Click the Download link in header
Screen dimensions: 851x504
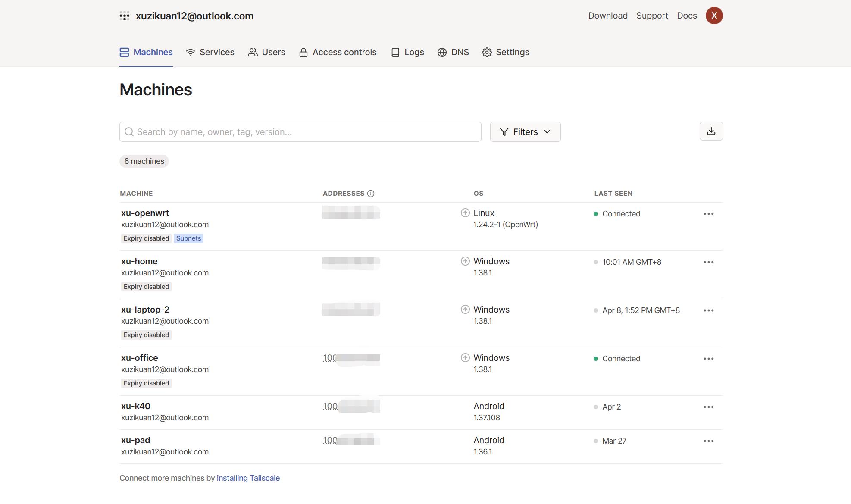pos(608,16)
